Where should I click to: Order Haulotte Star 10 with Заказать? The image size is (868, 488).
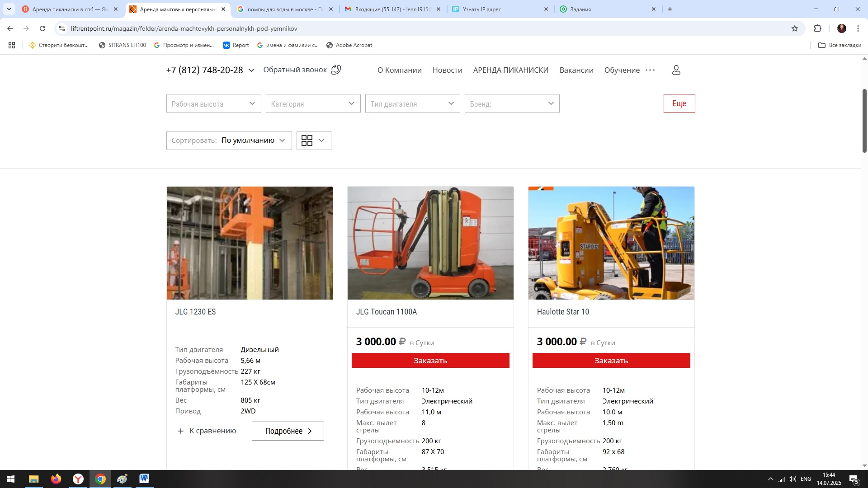coord(611,361)
